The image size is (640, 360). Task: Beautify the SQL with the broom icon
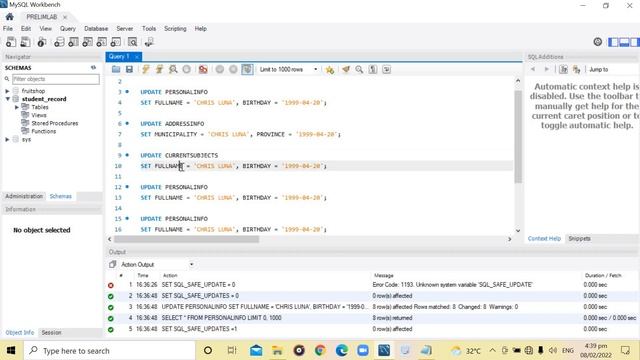[x=346, y=69]
